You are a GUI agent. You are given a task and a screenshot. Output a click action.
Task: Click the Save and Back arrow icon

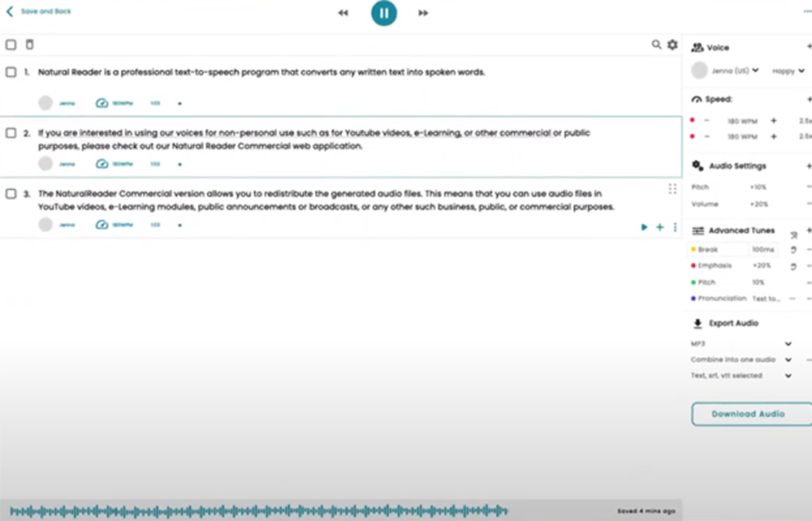10,11
